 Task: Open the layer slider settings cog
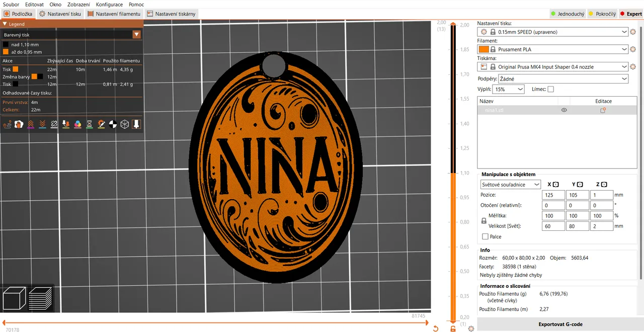coord(471,328)
